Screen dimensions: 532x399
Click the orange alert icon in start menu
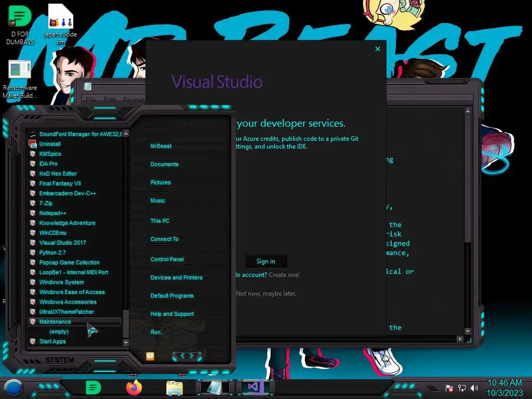click(150, 356)
